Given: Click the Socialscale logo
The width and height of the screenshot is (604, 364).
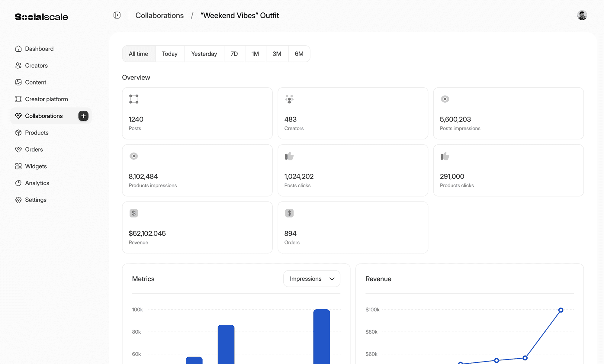Looking at the screenshot, I should 41,17.
